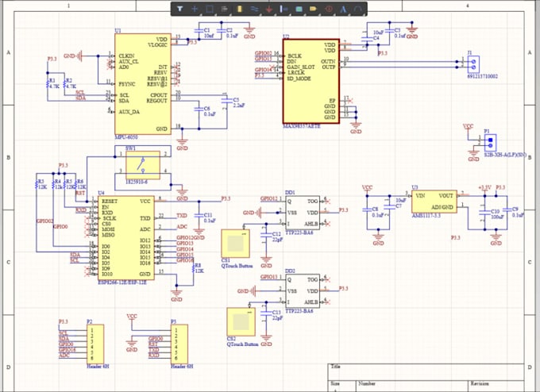Viewport: 540px width, 392px height.
Task: Select the Text String 'A' tool
Action: 343,9
